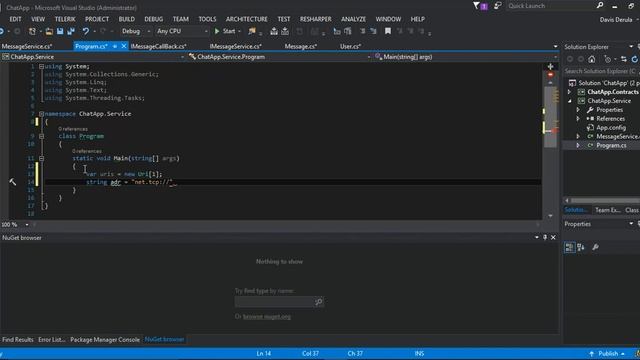Collapse the namespace ChatApp.Service code fold
The width and height of the screenshot is (640, 360).
(x=41, y=114)
